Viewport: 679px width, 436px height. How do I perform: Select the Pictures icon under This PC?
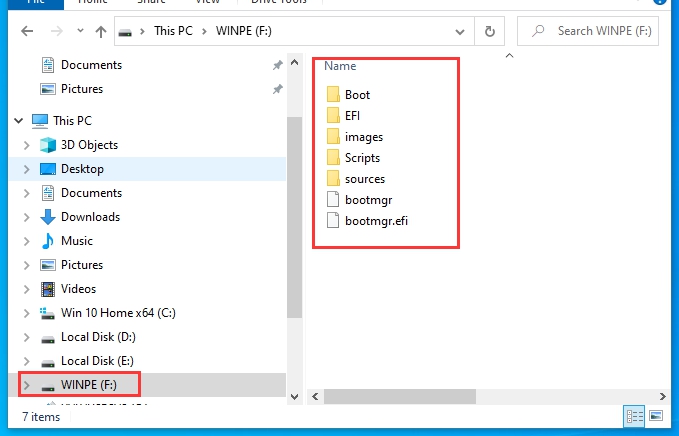pos(48,265)
